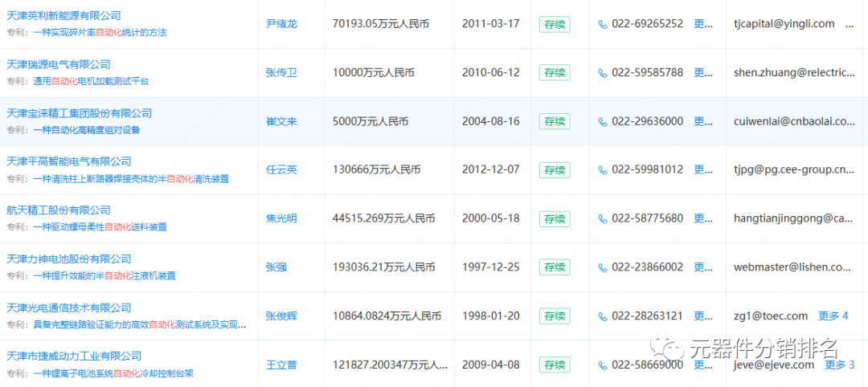The height and width of the screenshot is (387, 868).
Task: Open company 天津宝涞精工集团股份有限公司
Action: coord(79,112)
